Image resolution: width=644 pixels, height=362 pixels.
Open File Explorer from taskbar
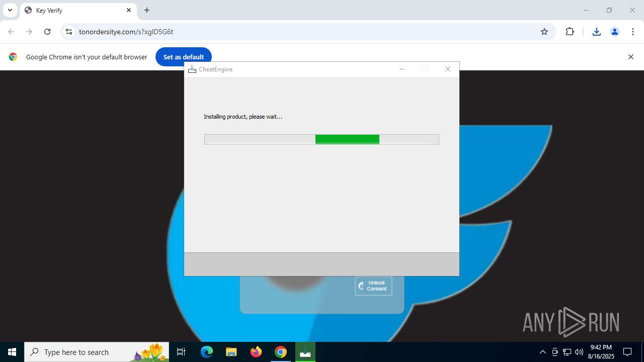pos(231,352)
